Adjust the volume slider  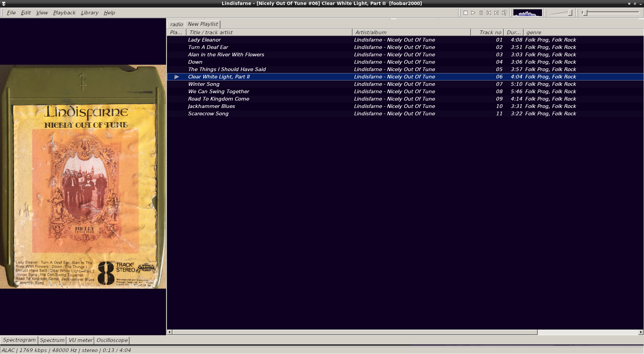561,13
